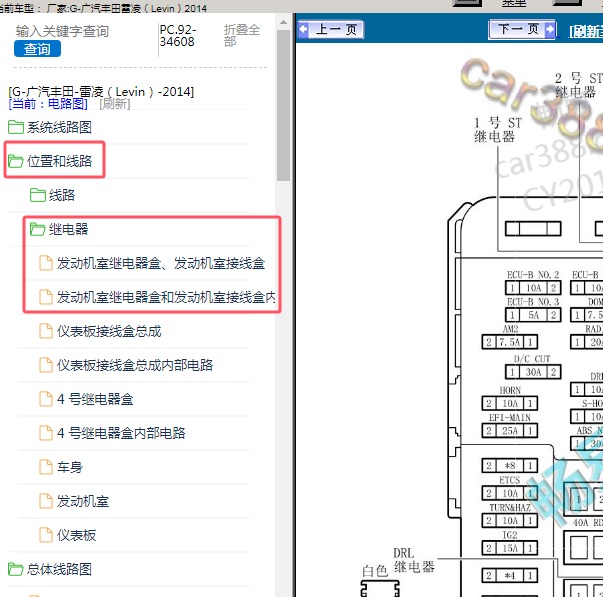
Task: Click the 当前：电路图 link
Action: pyautogui.click(x=48, y=103)
